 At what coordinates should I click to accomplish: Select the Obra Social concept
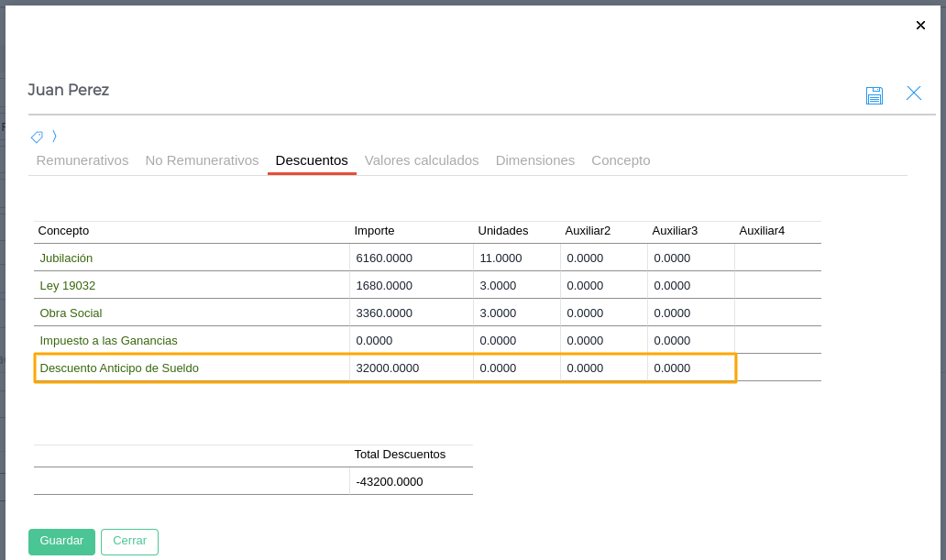(x=71, y=313)
